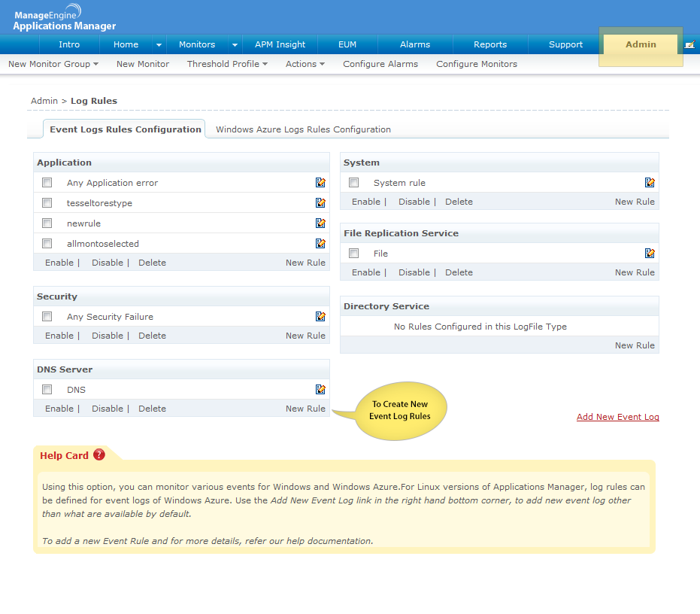Click Disable in the System section
Viewport: 700px width, 614px height.
pyautogui.click(x=414, y=202)
